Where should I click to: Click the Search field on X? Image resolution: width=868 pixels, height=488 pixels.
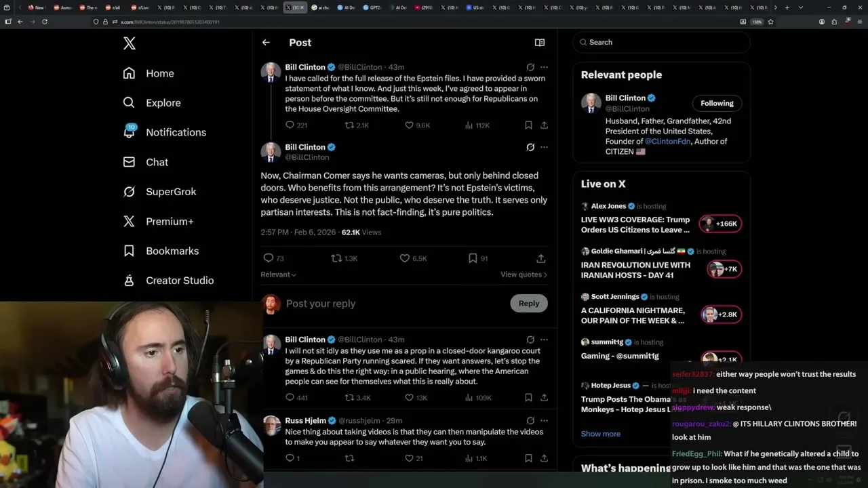[x=662, y=42]
